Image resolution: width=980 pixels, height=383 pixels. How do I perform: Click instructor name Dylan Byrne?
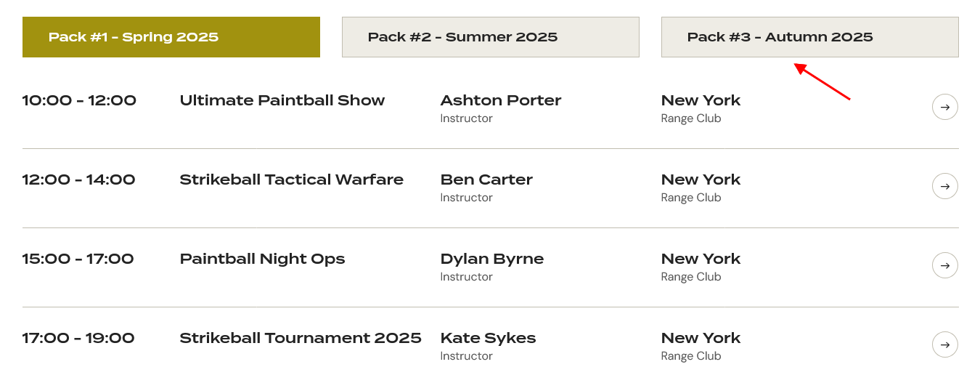(x=492, y=259)
